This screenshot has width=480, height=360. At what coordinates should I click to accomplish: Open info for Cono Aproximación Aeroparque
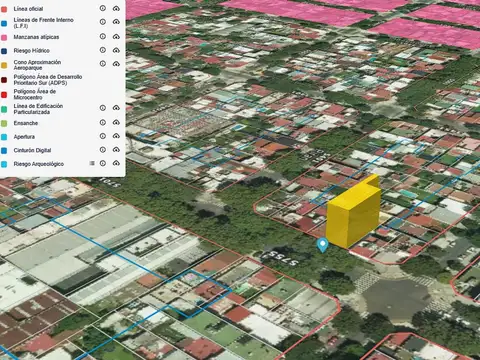[103, 63]
